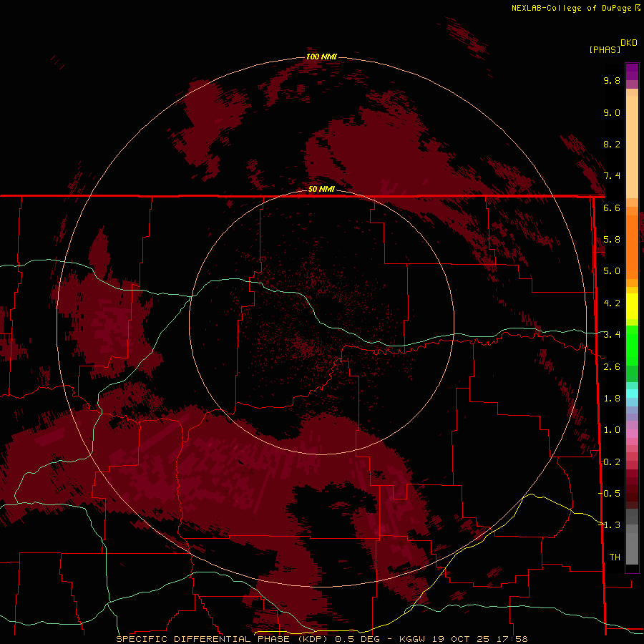
Task: Click the 0.5 DEG elevation text
Action: (357, 639)
